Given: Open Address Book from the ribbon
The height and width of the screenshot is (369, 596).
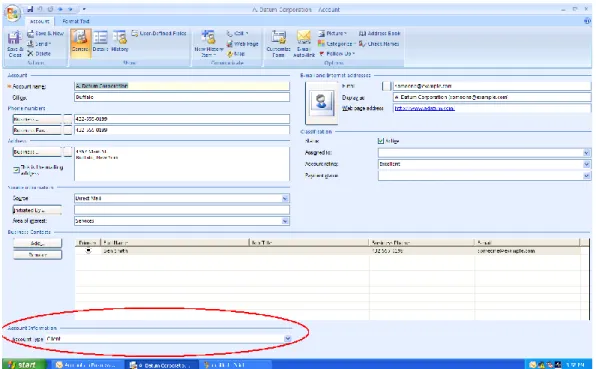Looking at the screenshot, I should click(x=379, y=33).
